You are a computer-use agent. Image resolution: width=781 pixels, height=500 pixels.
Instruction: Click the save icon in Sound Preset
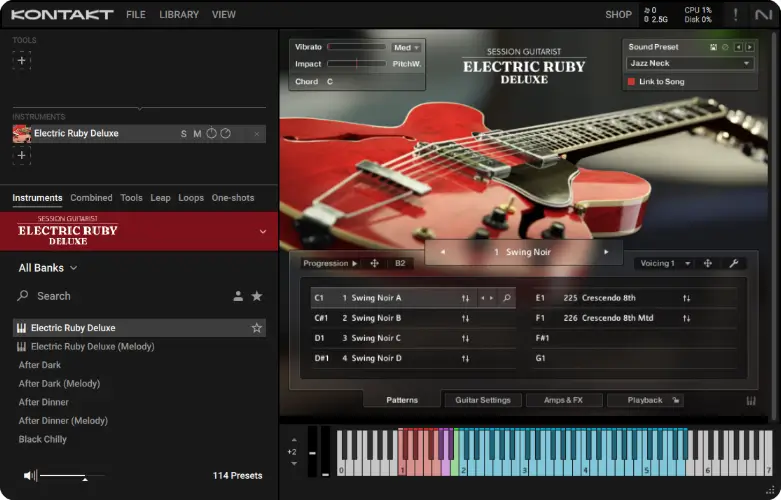tap(713, 47)
